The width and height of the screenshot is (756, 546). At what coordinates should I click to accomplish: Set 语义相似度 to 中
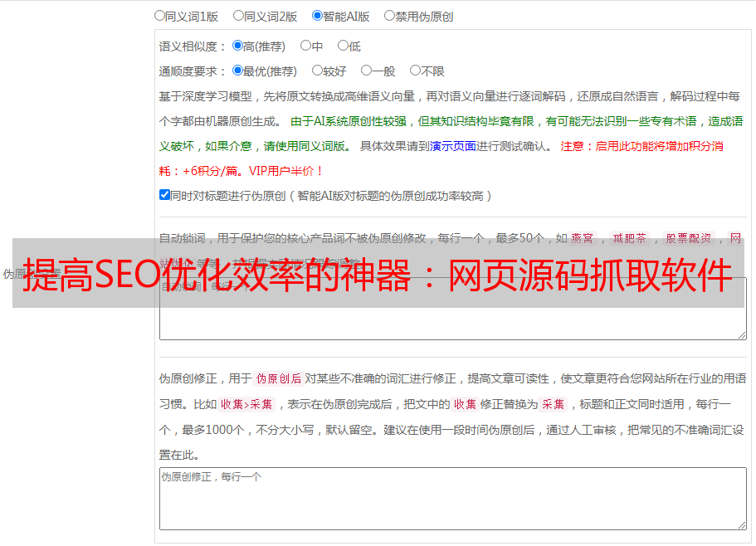pos(305,46)
